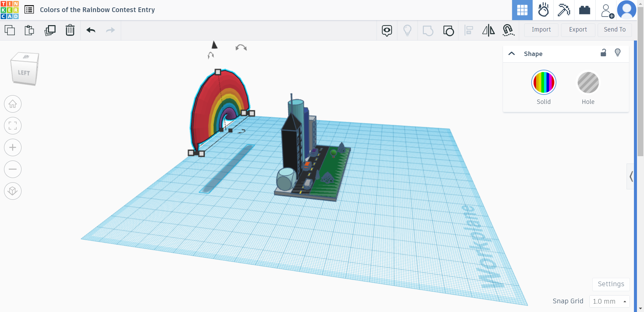The image size is (644, 312).
Task: Open the design properties list menu beside the logo
Action: (x=29, y=9)
